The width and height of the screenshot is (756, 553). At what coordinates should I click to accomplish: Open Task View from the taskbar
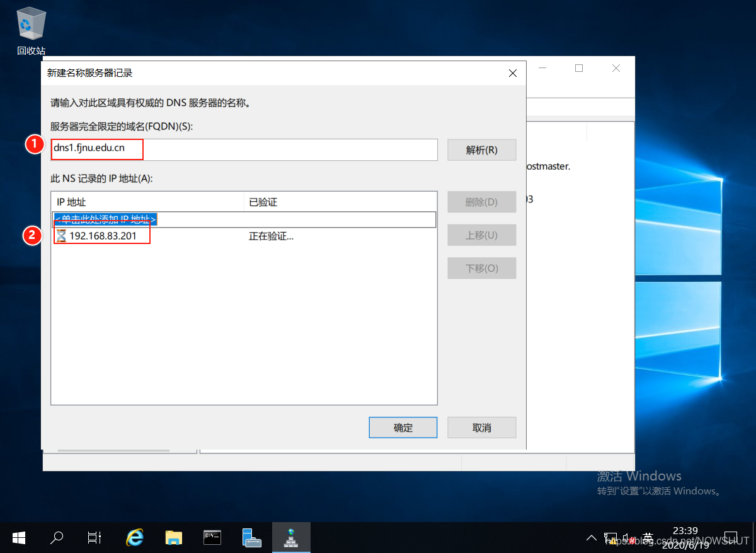tap(94, 537)
